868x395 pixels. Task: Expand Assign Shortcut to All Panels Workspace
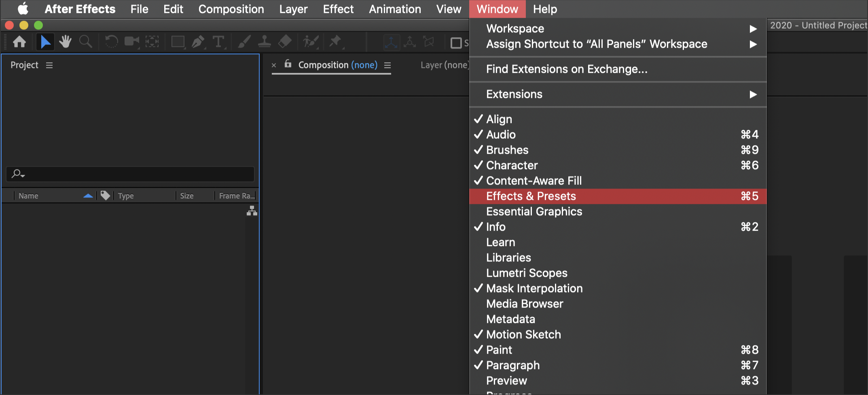pyautogui.click(x=618, y=44)
